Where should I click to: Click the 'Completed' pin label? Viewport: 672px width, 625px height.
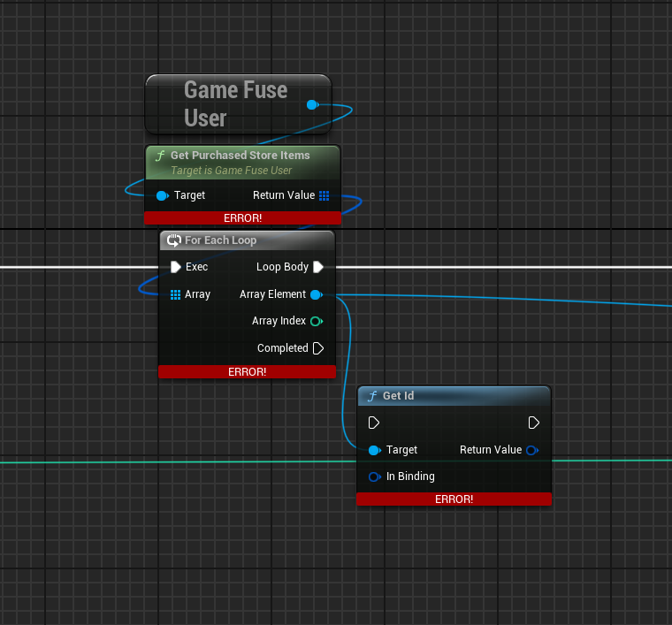click(x=283, y=348)
